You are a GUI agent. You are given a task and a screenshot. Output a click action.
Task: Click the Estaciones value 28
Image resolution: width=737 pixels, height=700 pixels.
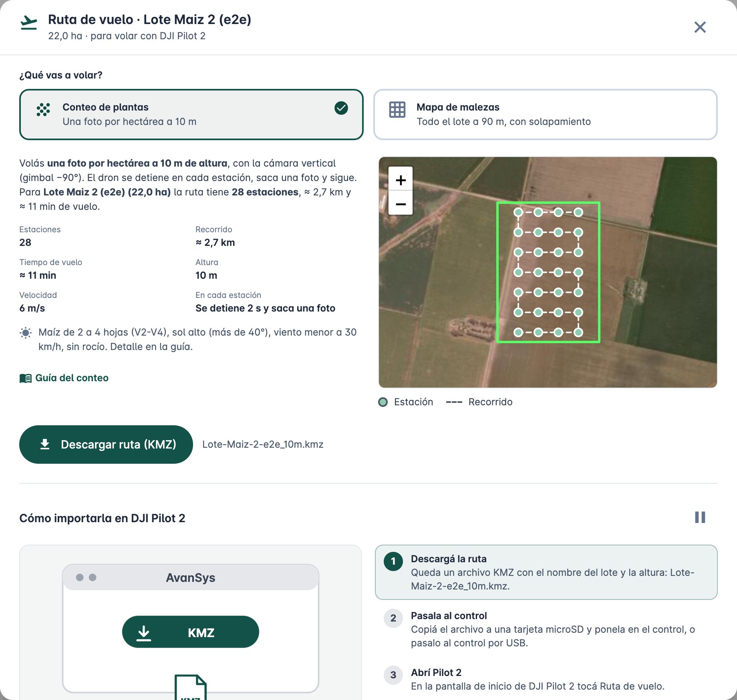pos(25,242)
